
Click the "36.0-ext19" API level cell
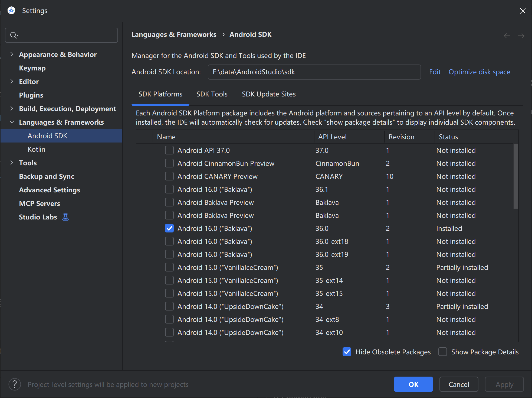[x=332, y=254]
